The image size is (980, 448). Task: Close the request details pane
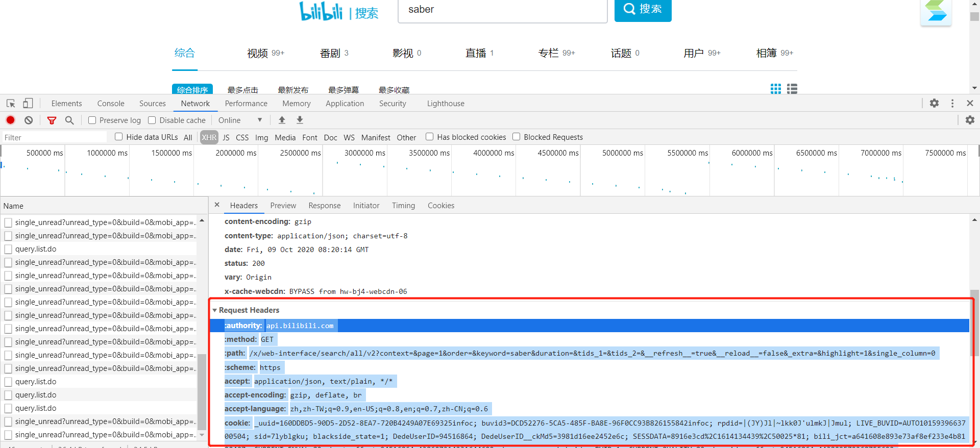click(x=217, y=205)
